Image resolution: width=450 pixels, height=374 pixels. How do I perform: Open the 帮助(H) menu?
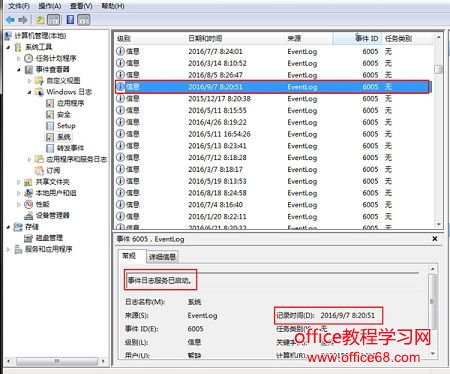(113, 6)
